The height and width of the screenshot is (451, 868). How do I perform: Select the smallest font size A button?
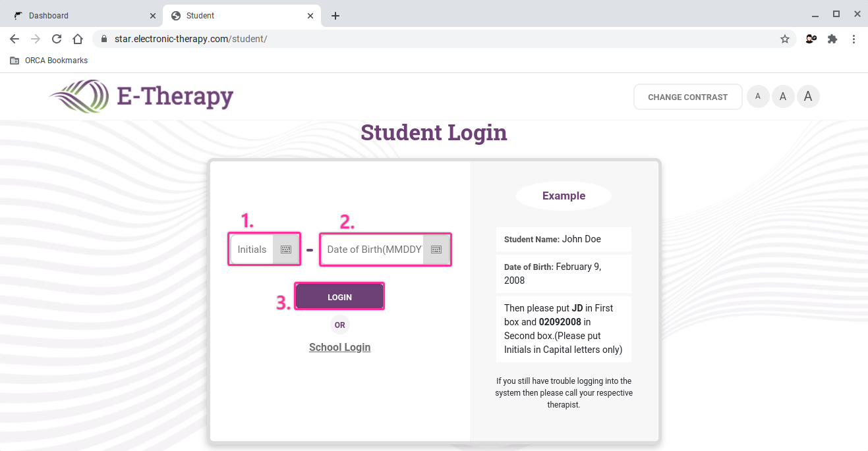[758, 97]
